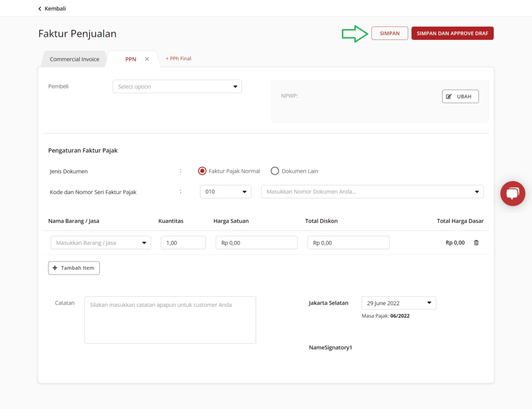Select Faktur Pajak Normal radio button
Screen dimensions: 532x409
click(x=202, y=171)
